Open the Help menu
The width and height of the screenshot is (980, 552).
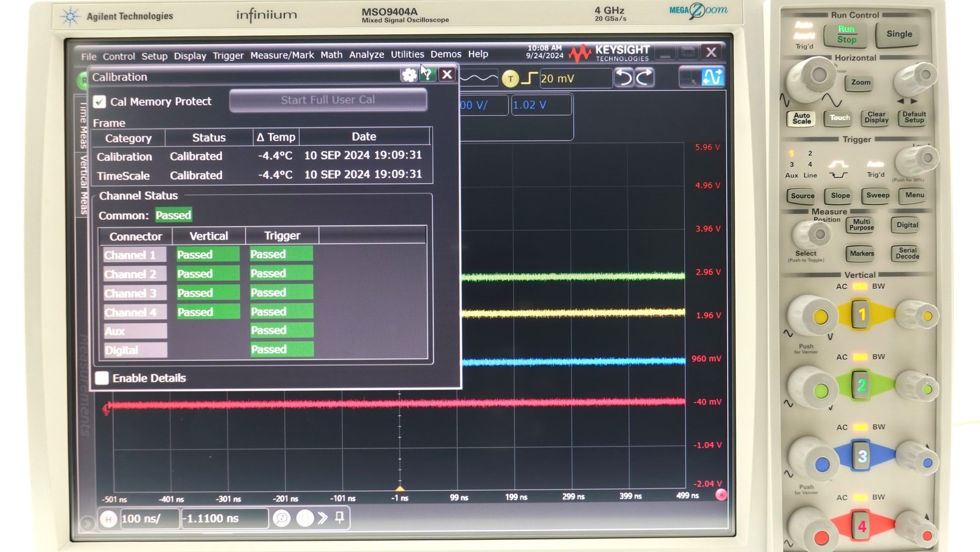pyautogui.click(x=478, y=54)
